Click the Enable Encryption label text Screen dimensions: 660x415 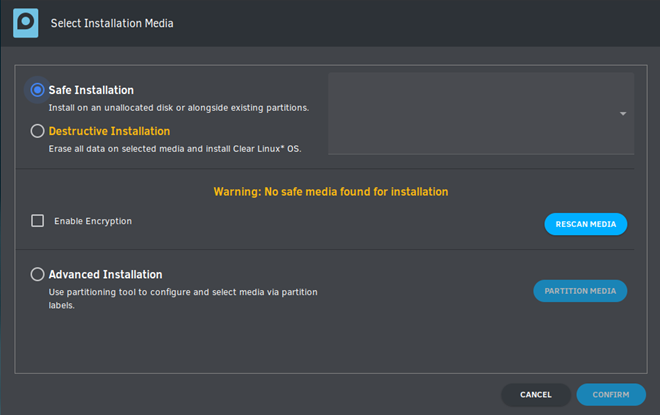pyautogui.click(x=93, y=221)
